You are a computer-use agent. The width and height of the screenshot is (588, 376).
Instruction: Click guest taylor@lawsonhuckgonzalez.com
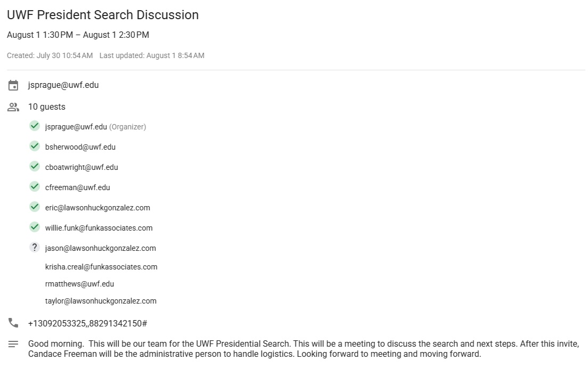click(x=101, y=301)
